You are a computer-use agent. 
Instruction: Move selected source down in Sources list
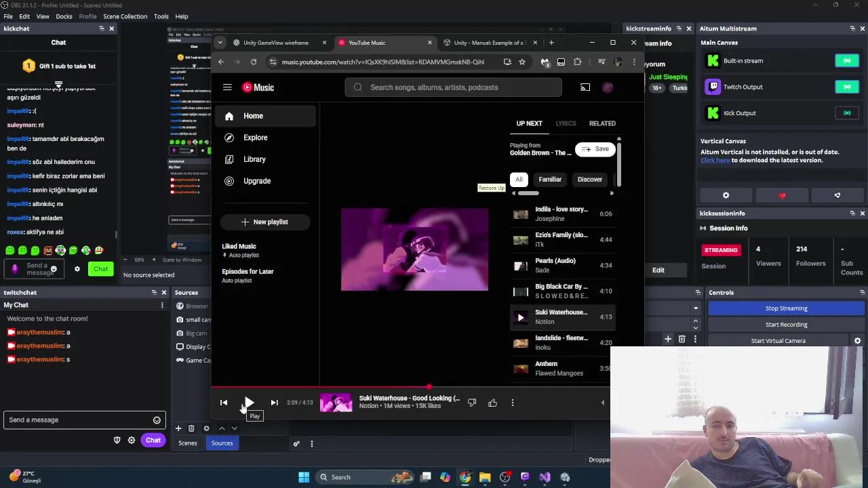point(235,428)
